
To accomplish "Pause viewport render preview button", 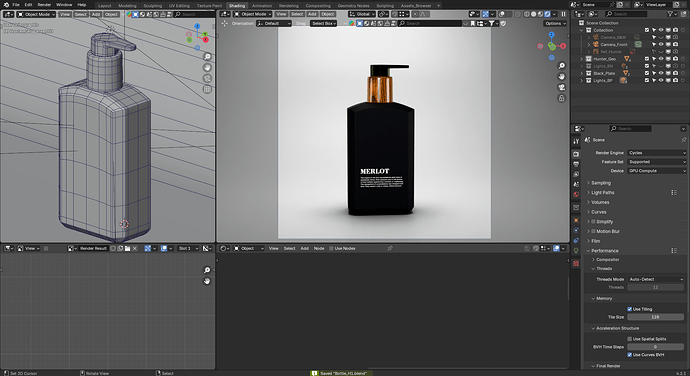I will (563, 14).
